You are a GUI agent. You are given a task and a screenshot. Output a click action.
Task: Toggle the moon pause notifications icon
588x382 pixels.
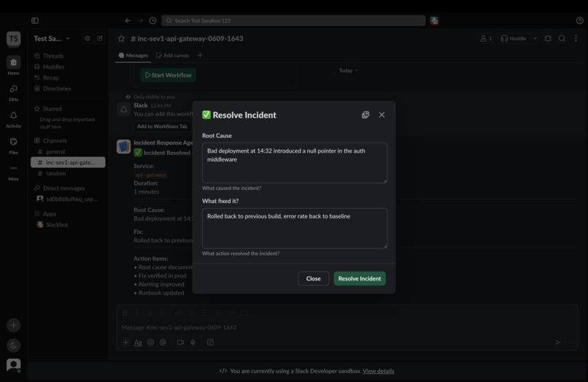(14, 345)
